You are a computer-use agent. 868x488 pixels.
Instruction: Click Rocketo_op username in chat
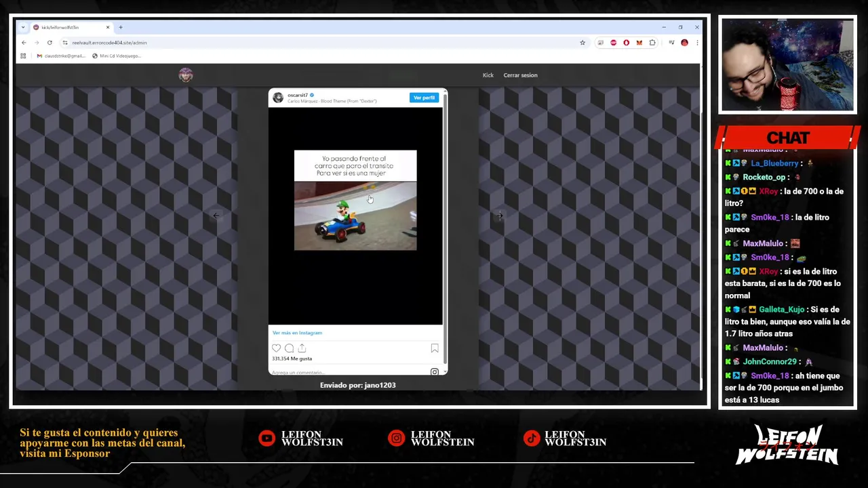pos(764,177)
